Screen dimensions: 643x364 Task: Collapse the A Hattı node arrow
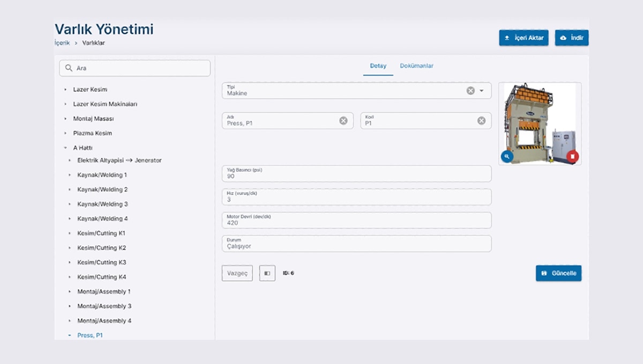pos(65,147)
